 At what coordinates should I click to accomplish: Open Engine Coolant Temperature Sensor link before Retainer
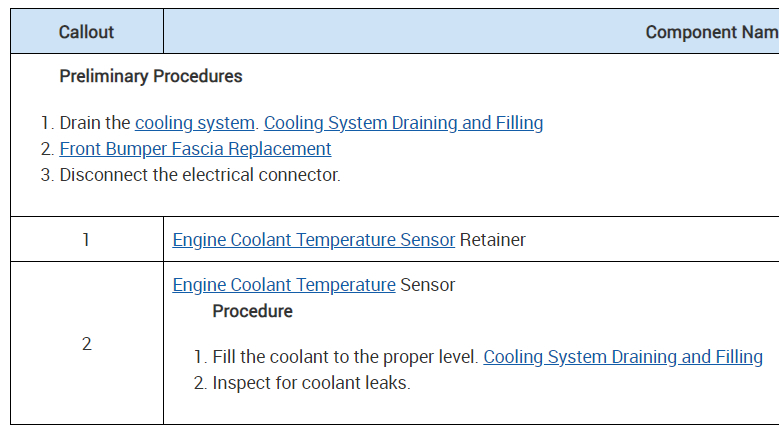(314, 240)
